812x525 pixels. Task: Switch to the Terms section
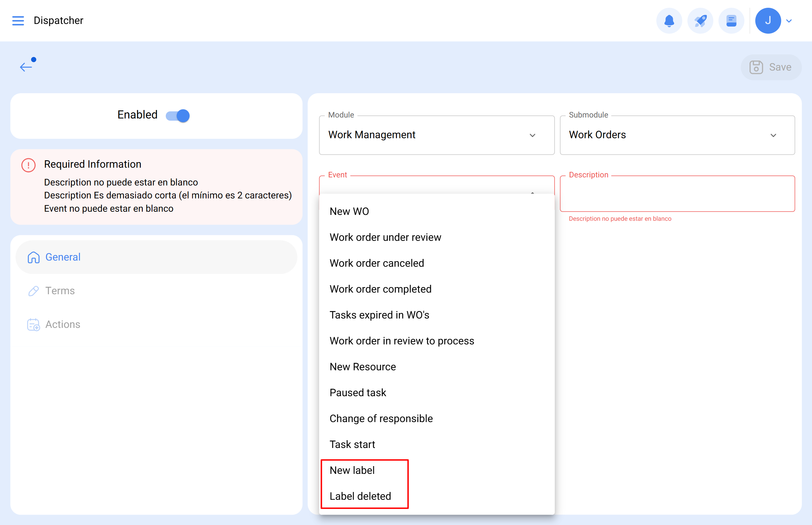click(x=60, y=291)
